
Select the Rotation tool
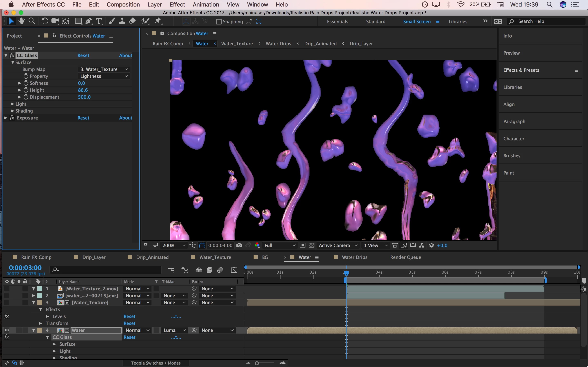point(45,21)
